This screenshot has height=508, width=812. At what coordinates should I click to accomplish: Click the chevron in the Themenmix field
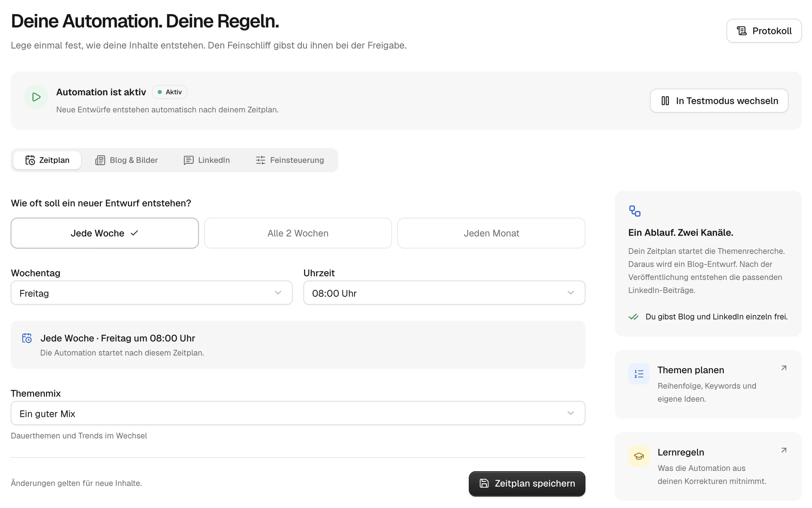pyautogui.click(x=571, y=413)
